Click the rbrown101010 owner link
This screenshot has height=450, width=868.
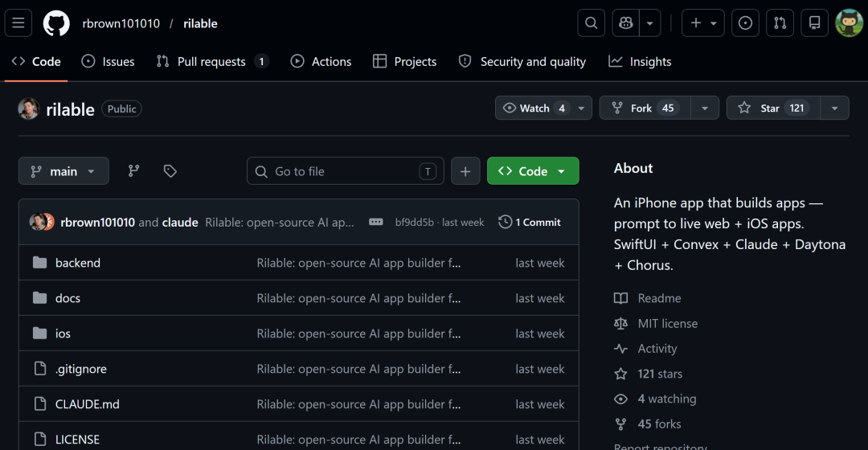point(121,23)
